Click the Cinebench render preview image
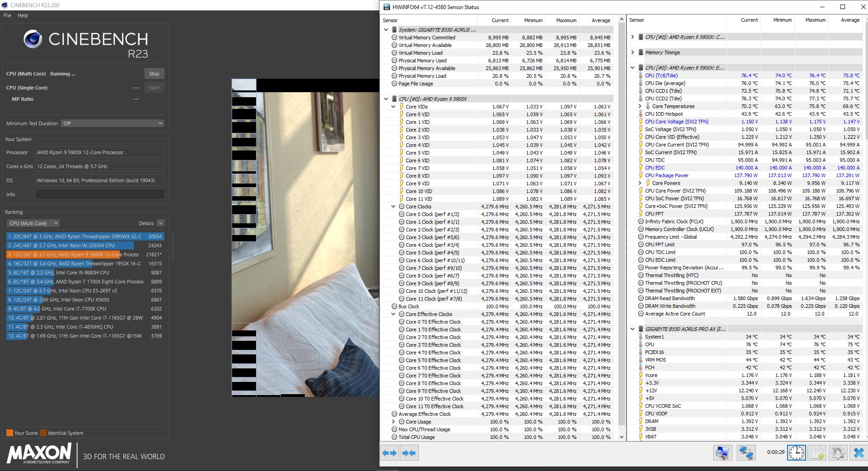 305,238
